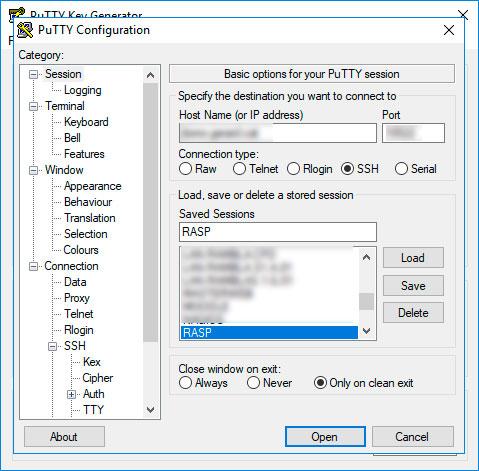This screenshot has width=479, height=471.
Task: Open the Selection category
Action: (x=86, y=234)
